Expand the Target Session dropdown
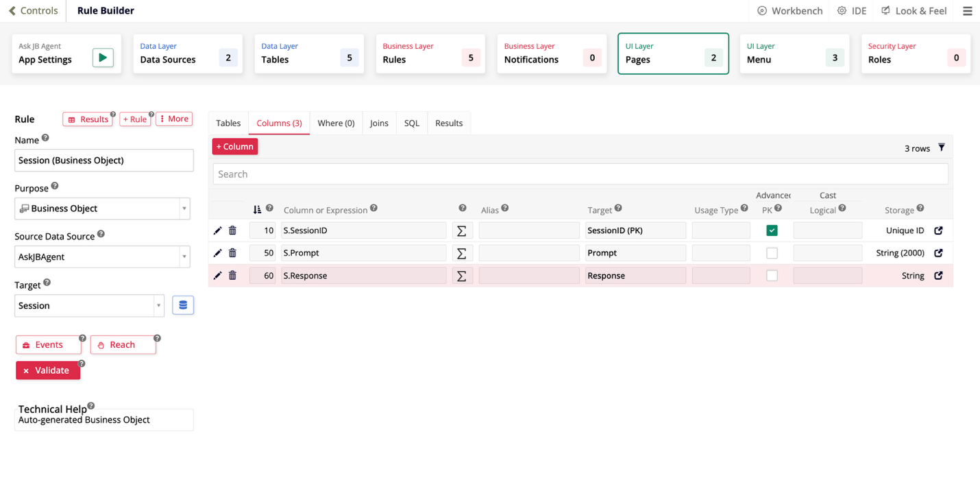Image resolution: width=980 pixels, height=485 pixels. (x=158, y=306)
